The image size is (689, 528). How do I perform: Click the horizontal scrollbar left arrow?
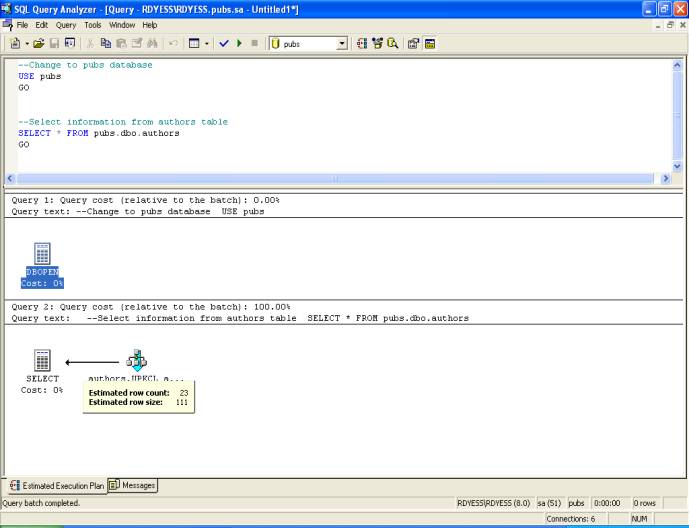[11, 178]
